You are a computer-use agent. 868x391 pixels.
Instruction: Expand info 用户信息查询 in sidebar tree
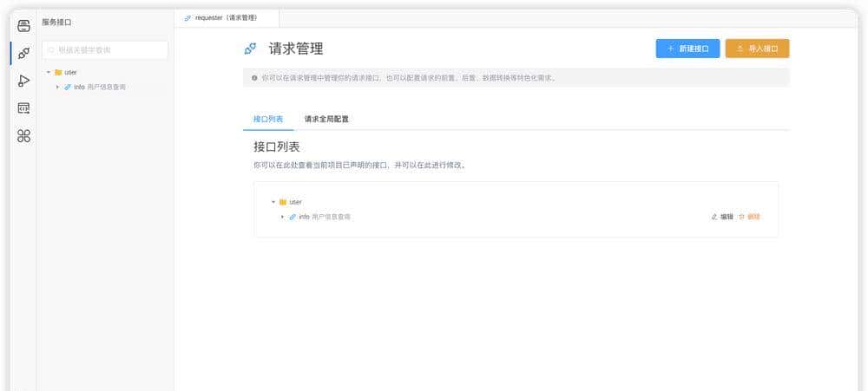[57, 87]
